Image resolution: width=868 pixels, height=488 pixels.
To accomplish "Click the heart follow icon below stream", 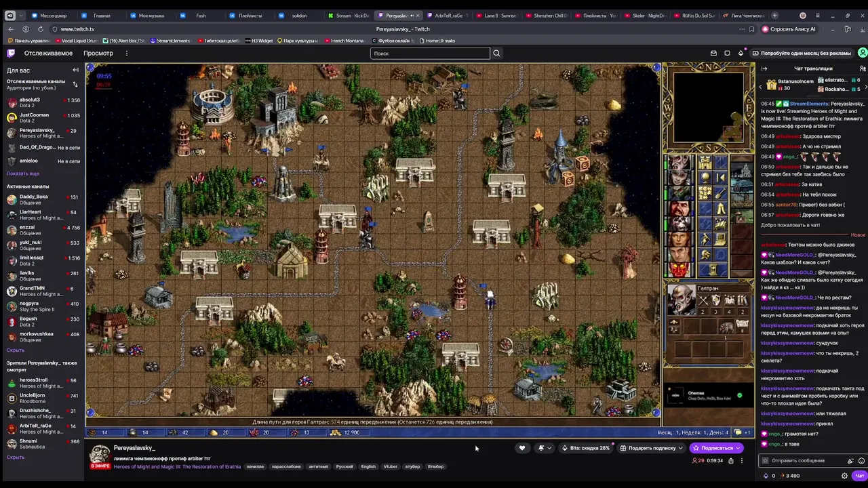I will coord(522,448).
